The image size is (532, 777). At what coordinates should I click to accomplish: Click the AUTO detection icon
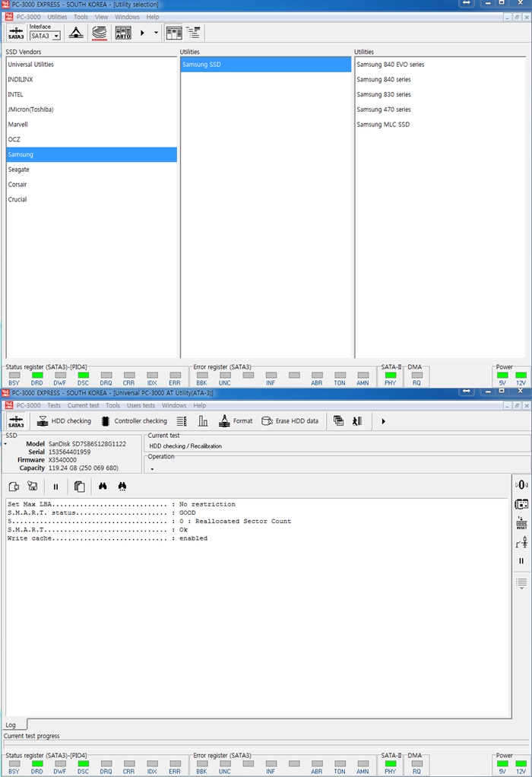coord(123,33)
